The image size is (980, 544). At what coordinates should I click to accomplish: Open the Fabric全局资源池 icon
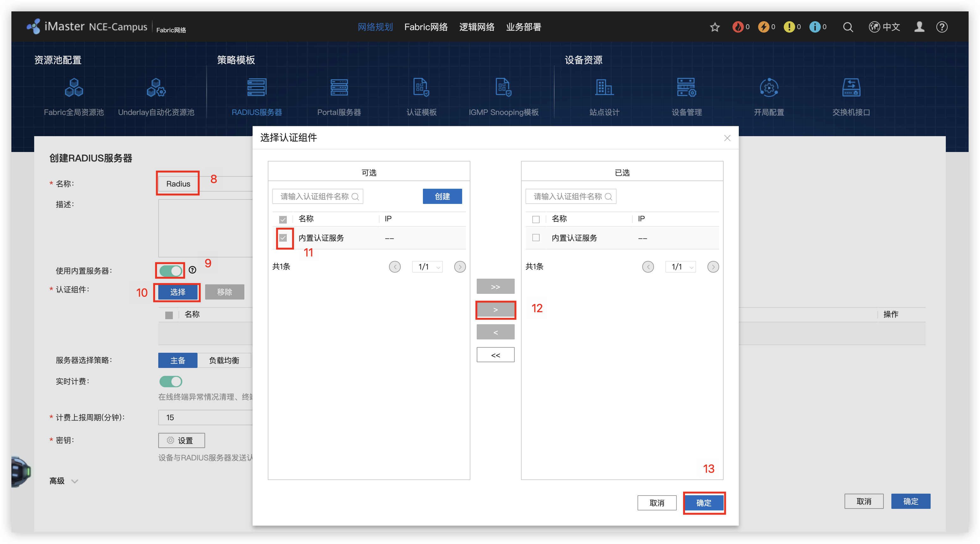pos(74,88)
